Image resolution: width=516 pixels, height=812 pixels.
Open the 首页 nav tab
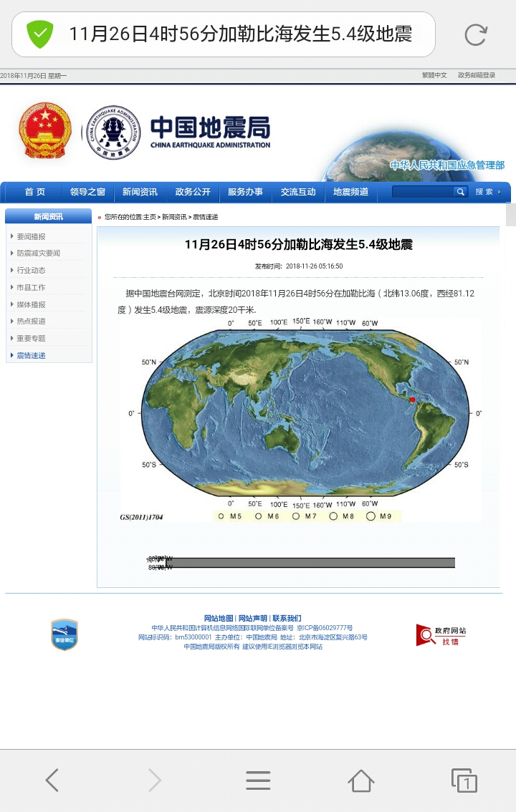34,192
